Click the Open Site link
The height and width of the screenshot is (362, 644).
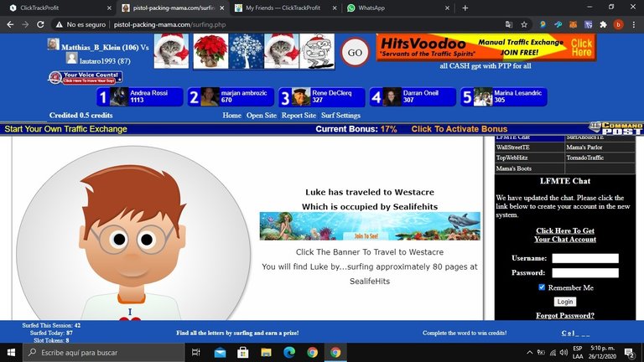pyautogui.click(x=262, y=116)
